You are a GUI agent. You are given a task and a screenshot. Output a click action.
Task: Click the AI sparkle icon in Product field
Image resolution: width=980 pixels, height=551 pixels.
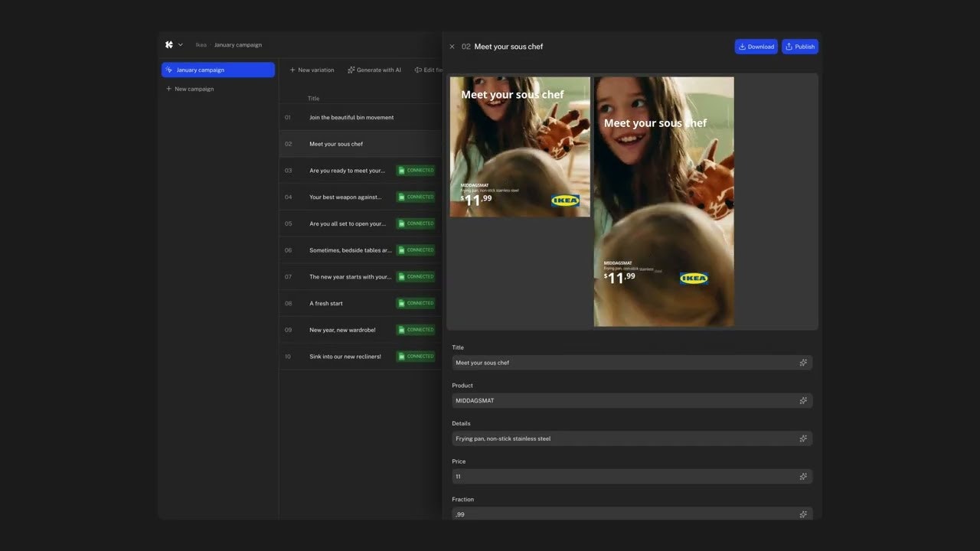pos(803,400)
